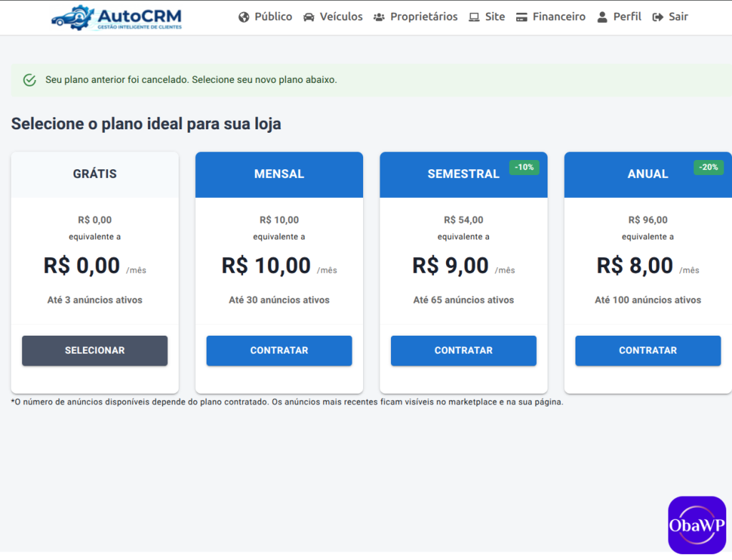The height and width of the screenshot is (560, 732).
Task: Click the people icon beside Proprietários
Action: click(x=379, y=17)
